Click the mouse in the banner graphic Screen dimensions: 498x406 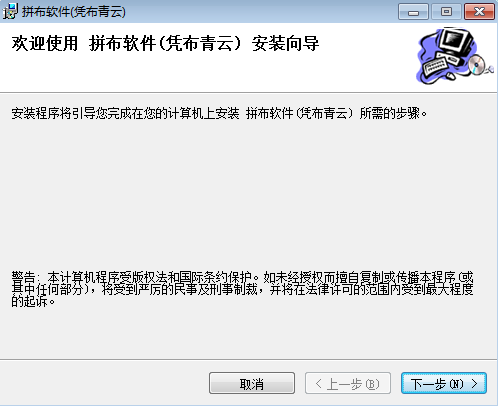450,76
